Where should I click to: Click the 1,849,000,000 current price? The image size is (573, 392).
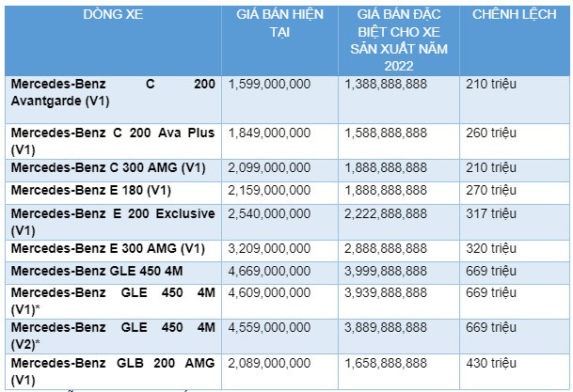tap(269, 133)
